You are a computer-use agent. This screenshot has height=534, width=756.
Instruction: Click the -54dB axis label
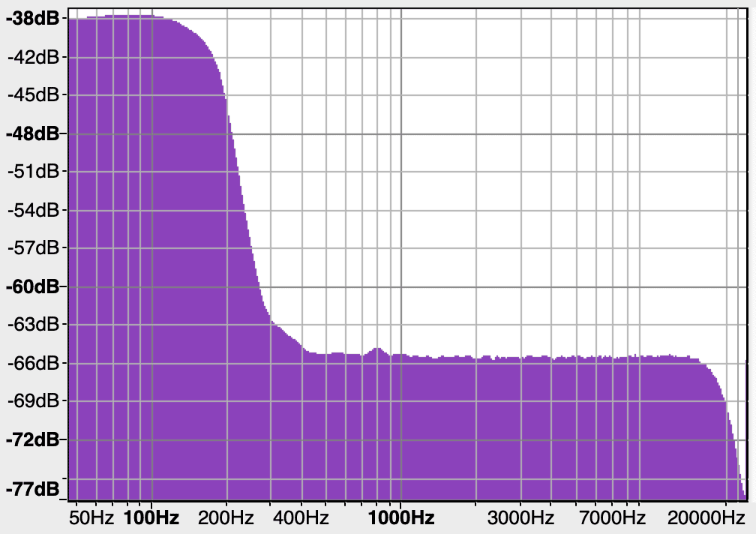click(x=33, y=210)
